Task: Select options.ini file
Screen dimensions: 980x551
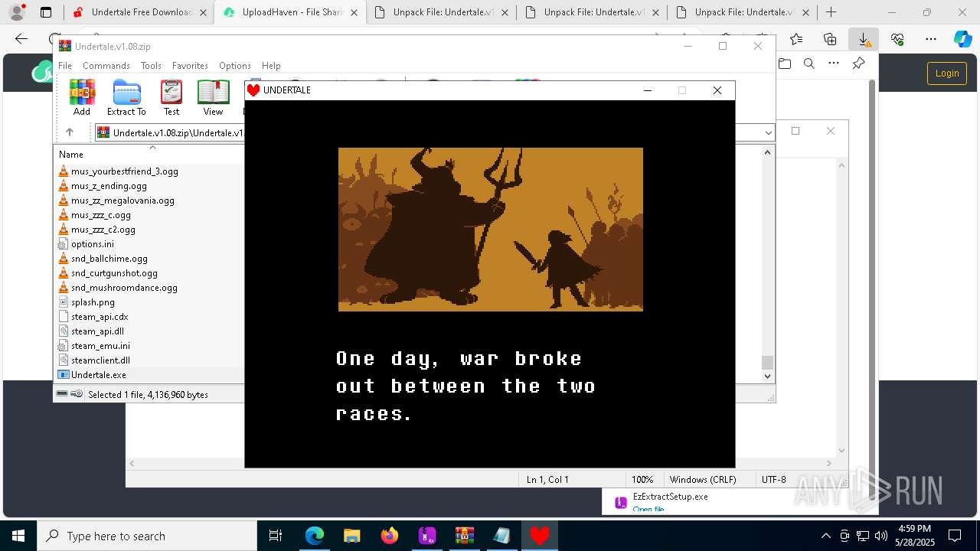Action: 93,244
